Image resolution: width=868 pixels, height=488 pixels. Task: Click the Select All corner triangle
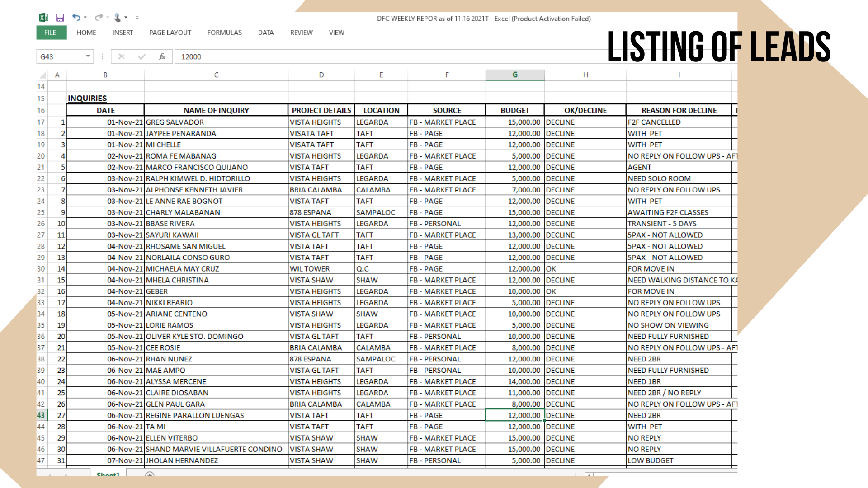(x=43, y=75)
